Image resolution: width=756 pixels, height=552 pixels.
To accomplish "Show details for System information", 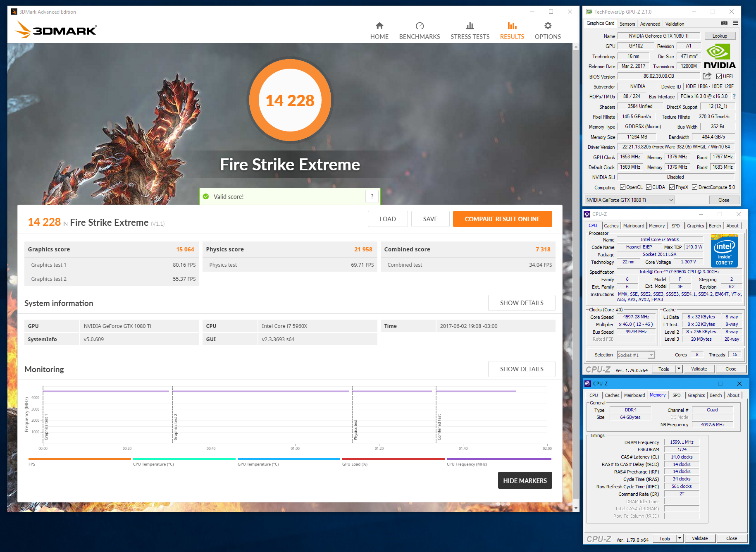I will click(x=522, y=303).
